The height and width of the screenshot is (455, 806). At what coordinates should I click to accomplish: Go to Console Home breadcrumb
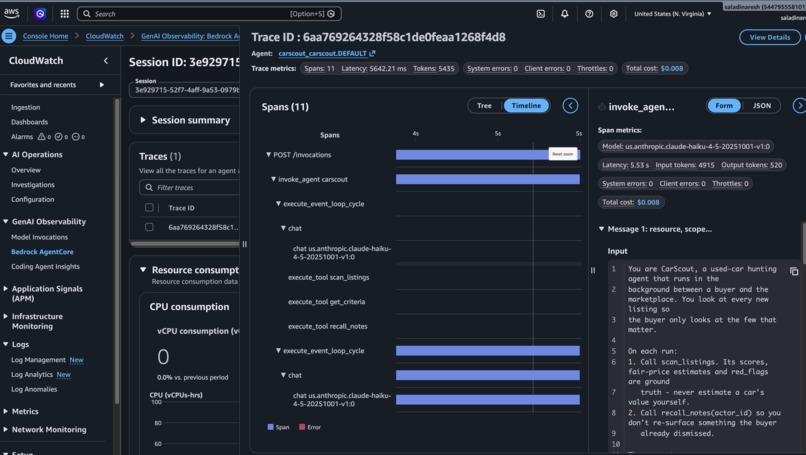[45, 36]
